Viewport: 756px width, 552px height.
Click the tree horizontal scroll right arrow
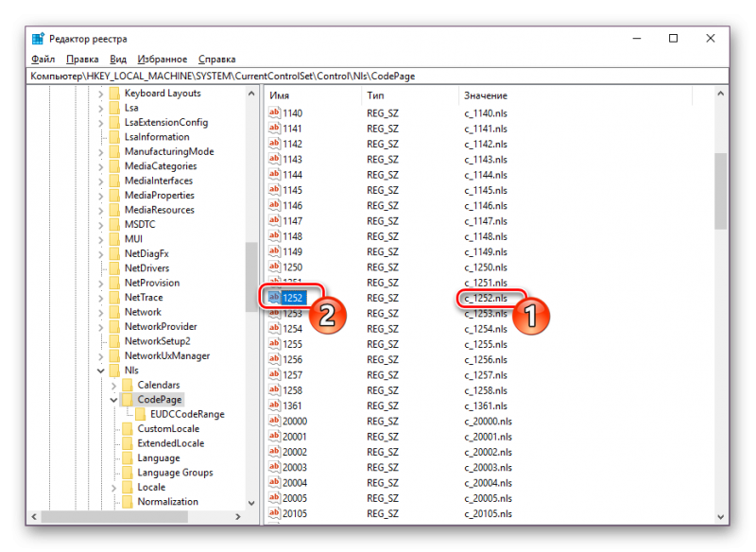[238, 516]
